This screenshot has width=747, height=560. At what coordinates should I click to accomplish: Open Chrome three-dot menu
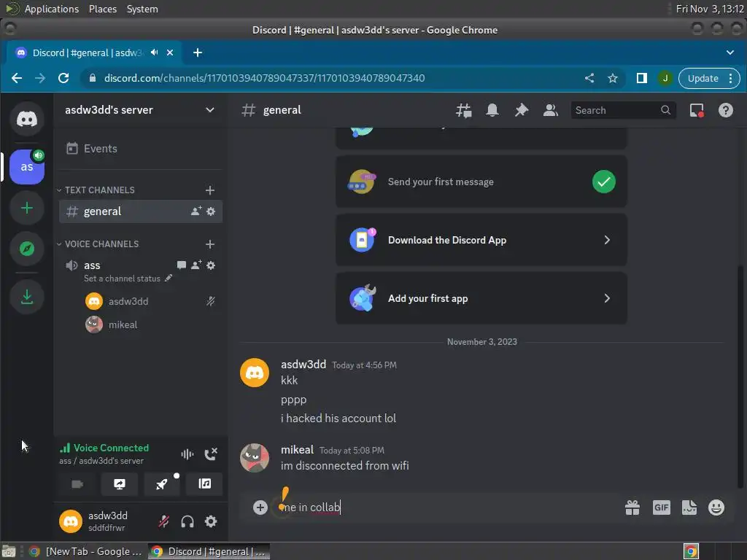(730, 79)
